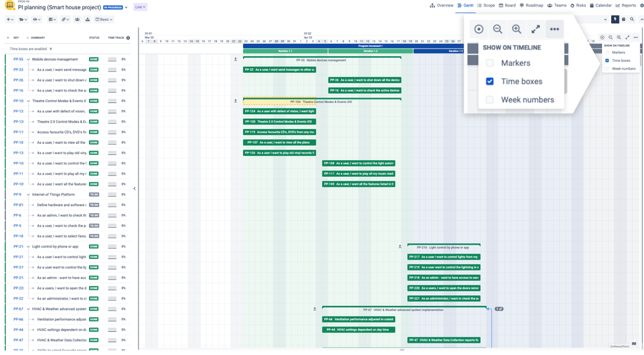Click enlarged zoom out icon in magnified callout
This screenshot has height=355, width=644.
coord(498,29)
